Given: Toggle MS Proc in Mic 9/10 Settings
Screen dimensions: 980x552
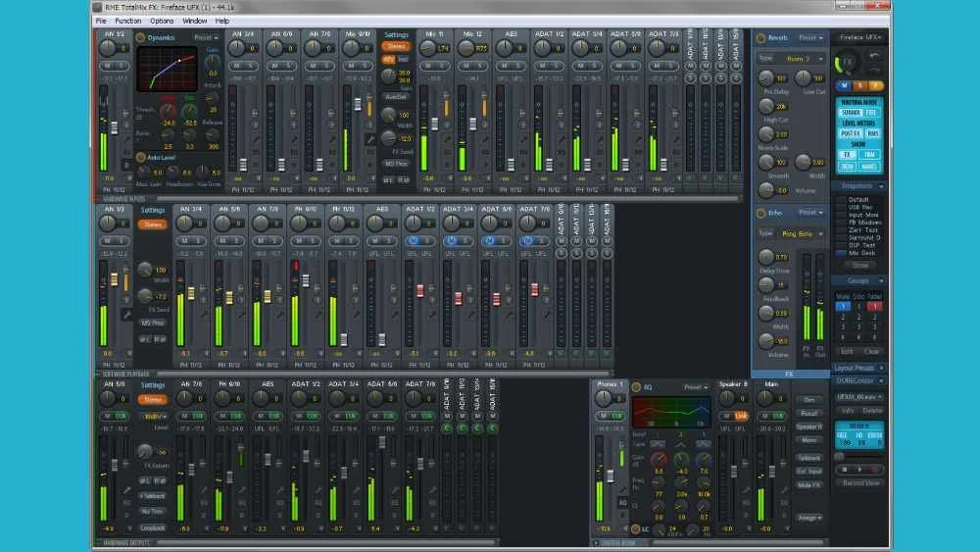Looking at the screenshot, I should [x=396, y=164].
